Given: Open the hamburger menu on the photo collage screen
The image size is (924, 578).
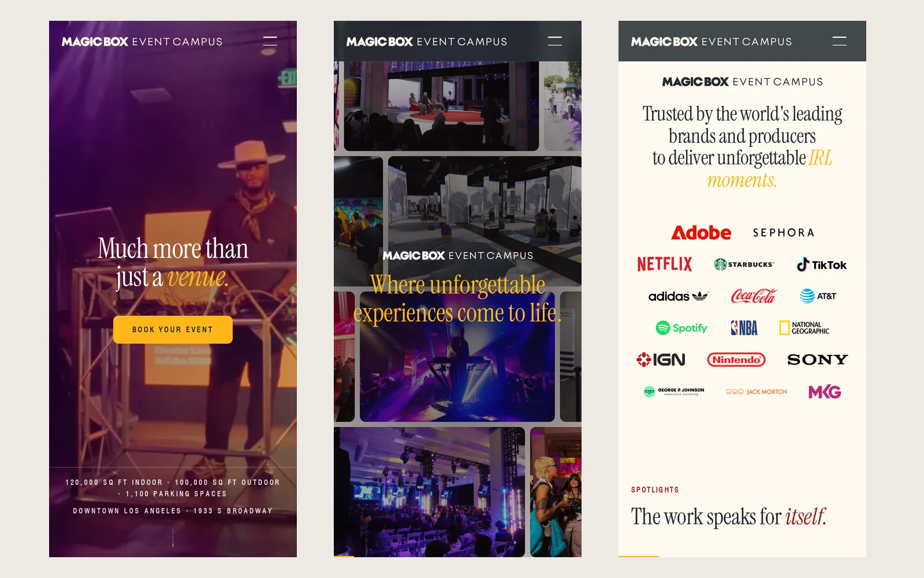Looking at the screenshot, I should click(554, 41).
